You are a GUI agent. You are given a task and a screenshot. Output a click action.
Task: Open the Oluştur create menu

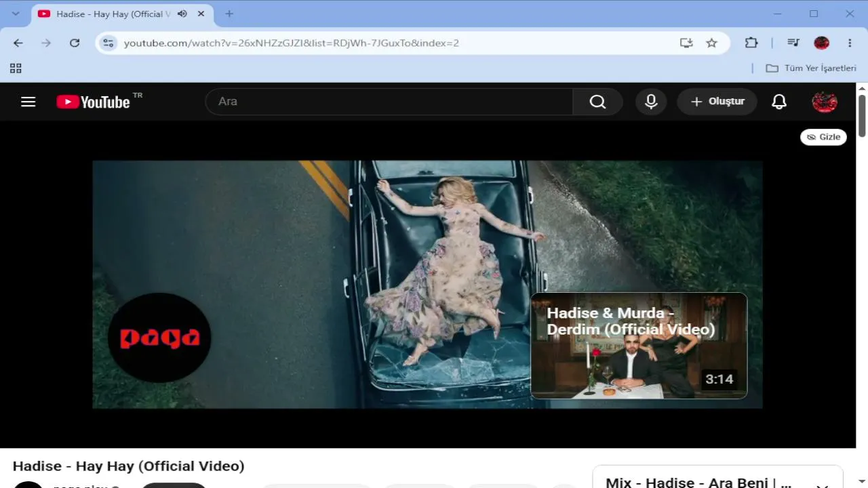(717, 102)
